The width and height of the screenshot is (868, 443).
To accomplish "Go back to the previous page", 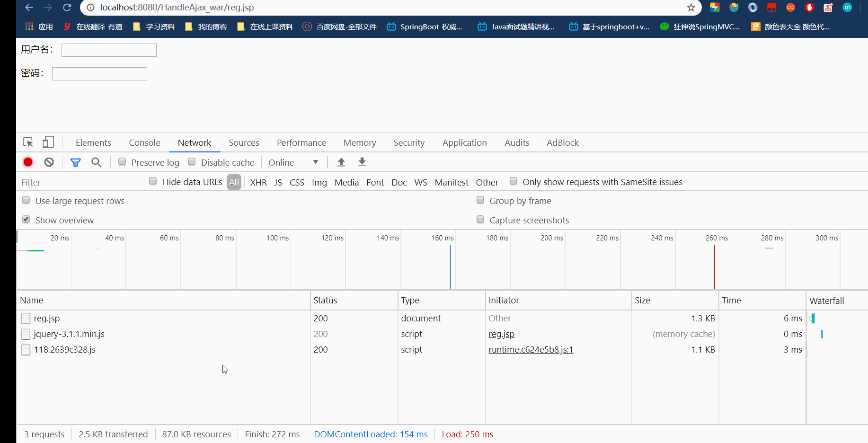I will [x=29, y=8].
